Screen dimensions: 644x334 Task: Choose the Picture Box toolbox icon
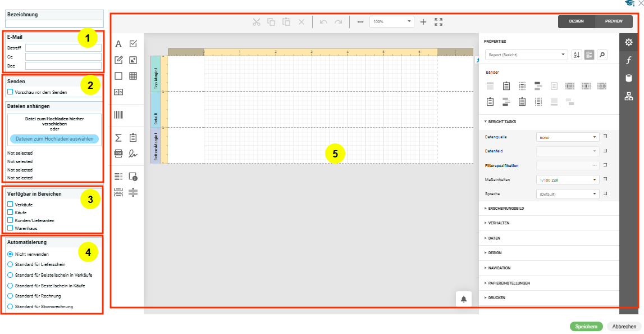(133, 60)
